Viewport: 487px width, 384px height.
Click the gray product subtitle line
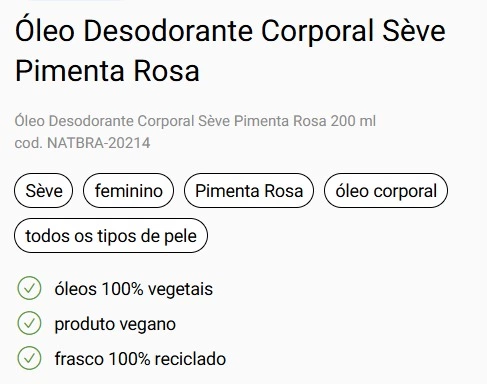[x=195, y=121]
